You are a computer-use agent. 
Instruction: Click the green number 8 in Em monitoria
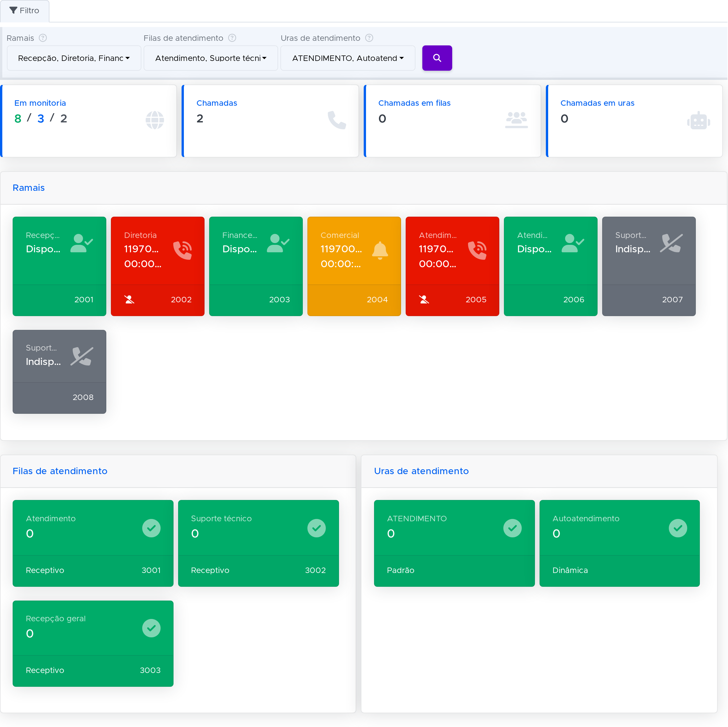[x=18, y=119]
